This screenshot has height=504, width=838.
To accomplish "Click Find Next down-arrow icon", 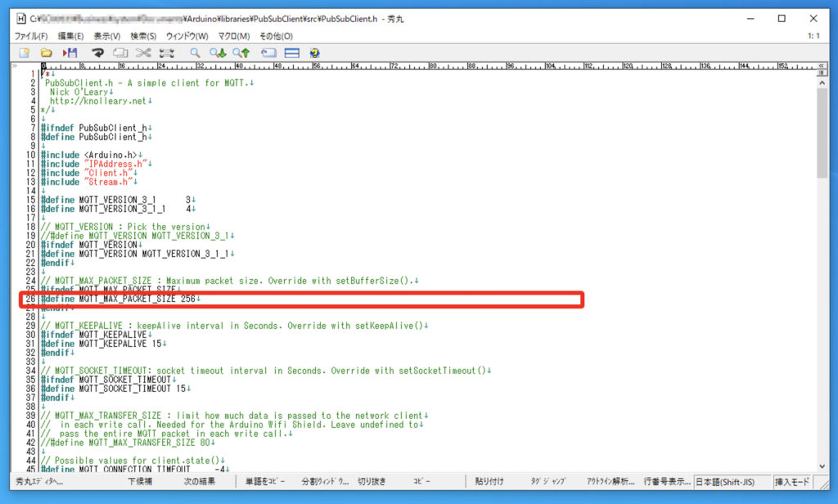I will [x=218, y=53].
